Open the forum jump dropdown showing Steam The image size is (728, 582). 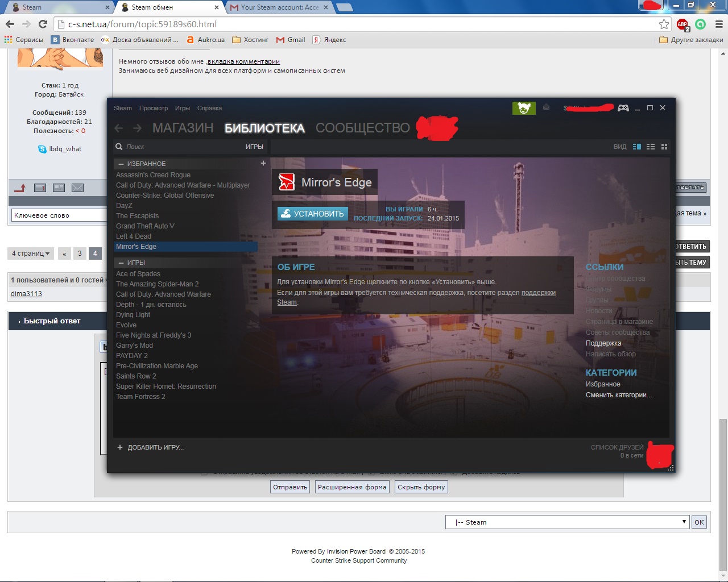568,522
